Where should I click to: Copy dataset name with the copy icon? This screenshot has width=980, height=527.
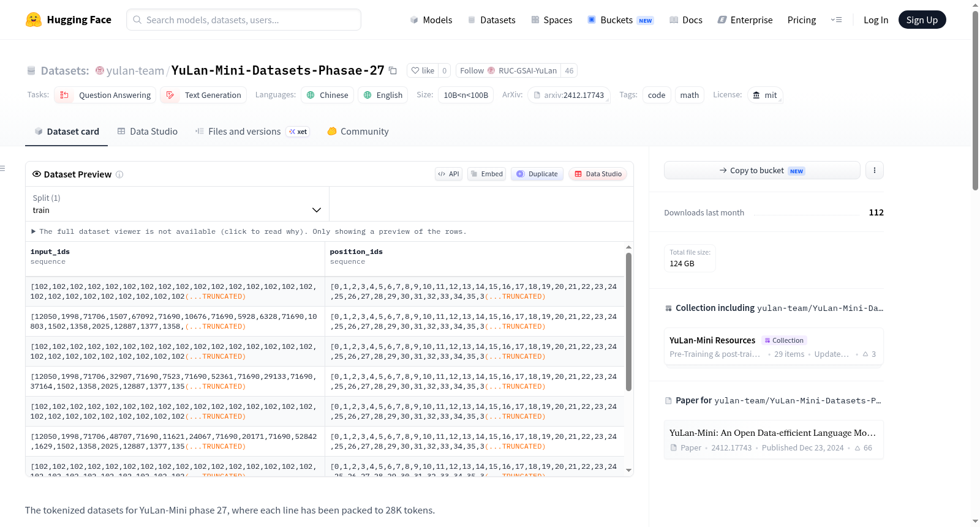(x=393, y=71)
